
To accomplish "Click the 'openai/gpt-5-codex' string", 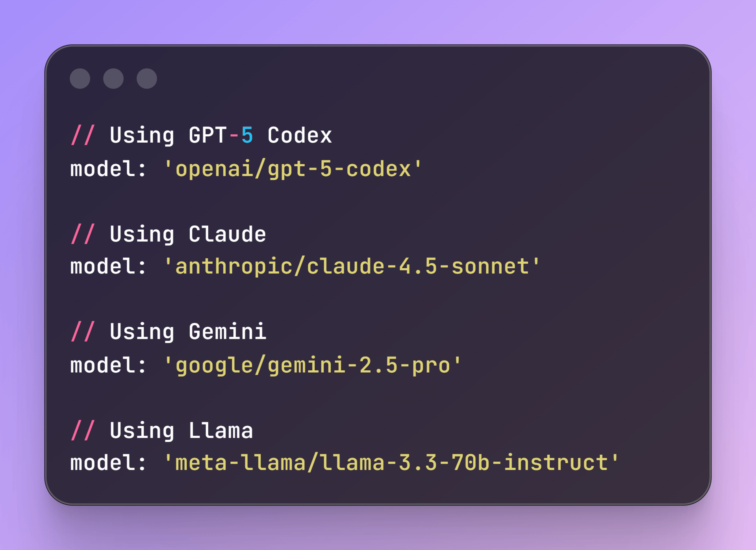I will (293, 169).
